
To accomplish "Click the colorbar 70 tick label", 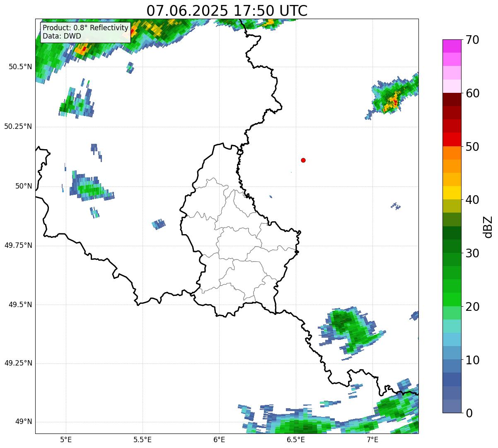I will pyautogui.click(x=472, y=40).
